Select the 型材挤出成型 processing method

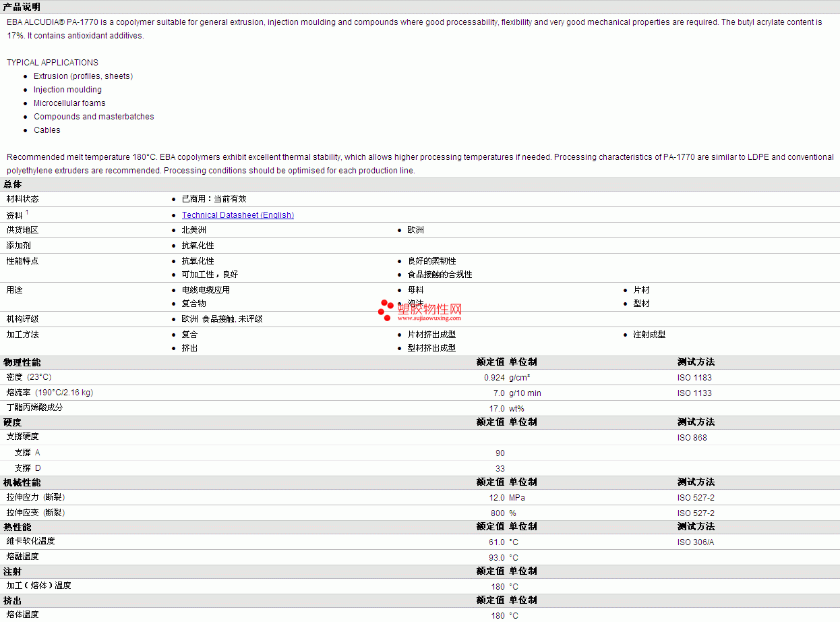click(431, 348)
